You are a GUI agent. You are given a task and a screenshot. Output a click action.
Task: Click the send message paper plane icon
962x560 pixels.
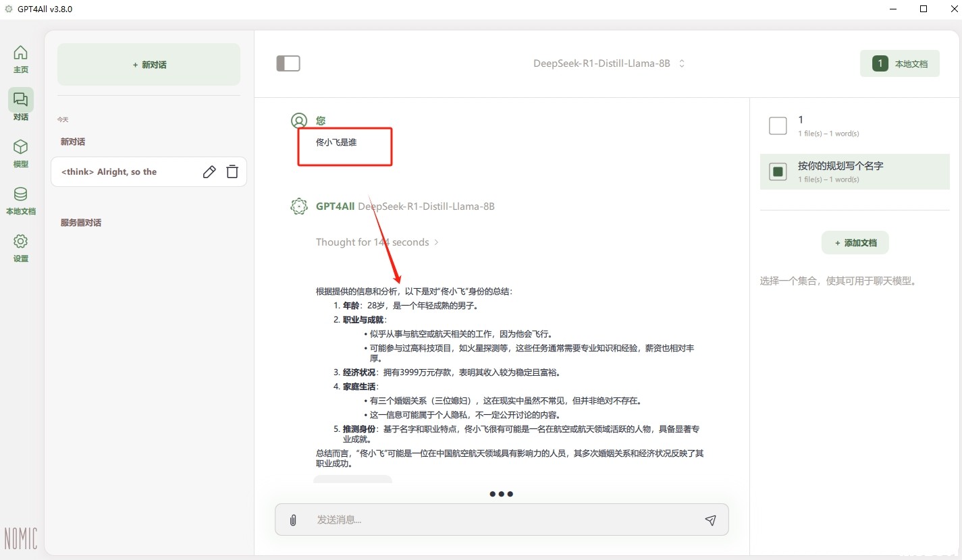click(x=710, y=520)
